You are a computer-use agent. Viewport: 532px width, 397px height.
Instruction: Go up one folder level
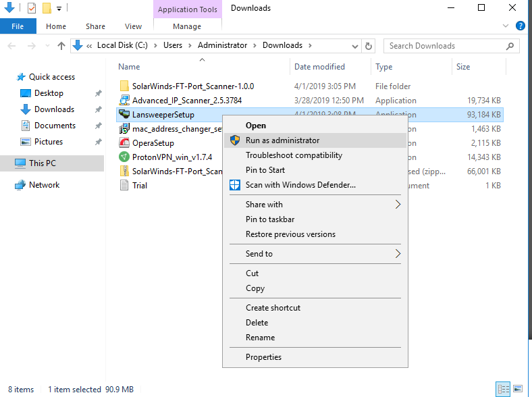pyautogui.click(x=61, y=46)
